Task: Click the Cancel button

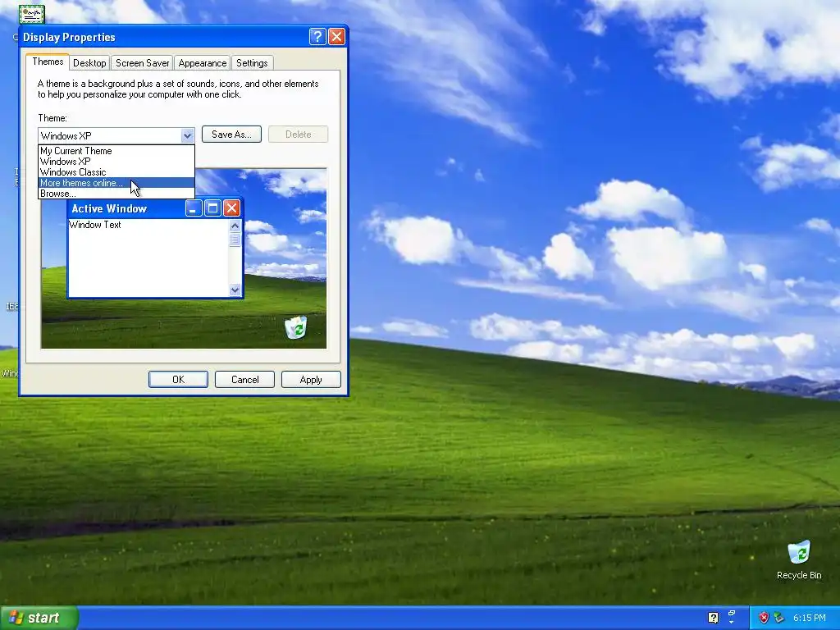Action: 244,379
